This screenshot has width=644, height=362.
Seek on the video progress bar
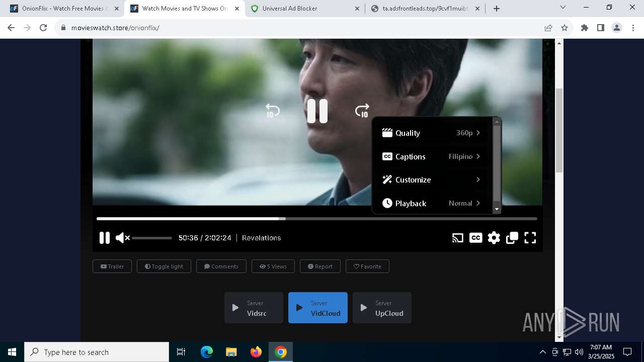click(317, 219)
